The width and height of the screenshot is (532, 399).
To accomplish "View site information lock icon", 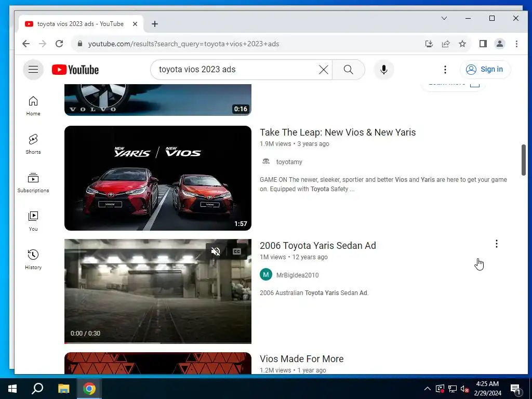I will click(80, 44).
